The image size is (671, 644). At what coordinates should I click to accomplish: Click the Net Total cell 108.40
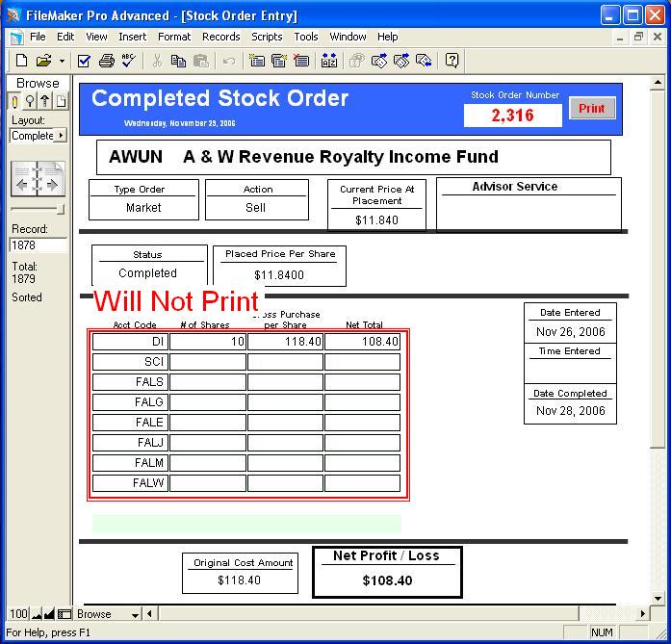(x=363, y=342)
